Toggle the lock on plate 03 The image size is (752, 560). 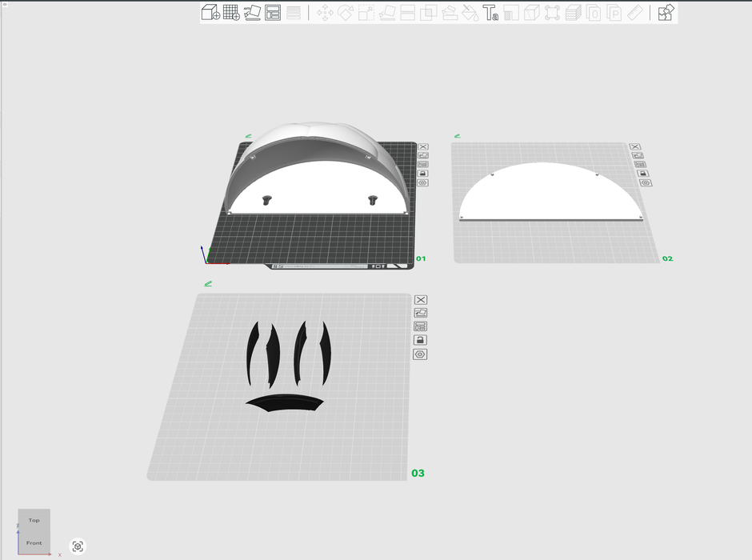pyautogui.click(x=420, y=340)
